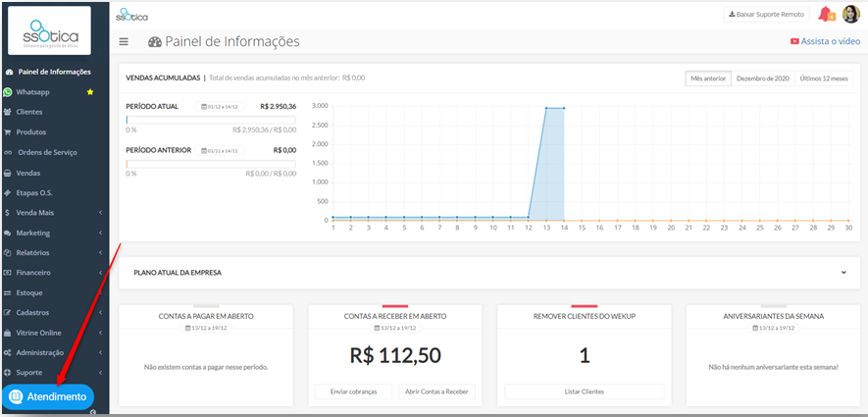The width and height of the screenshot is (868, 417).
Task: Open the user profile avatar
Action: pyautogui.click(x=851, y=14)
